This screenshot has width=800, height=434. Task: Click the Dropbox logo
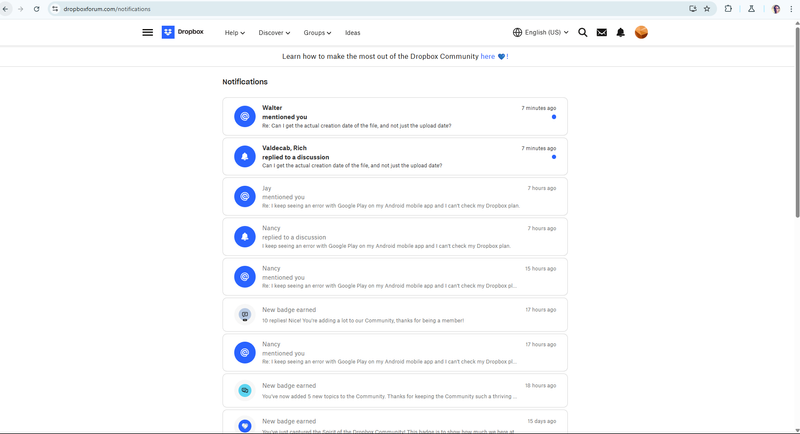182,32
